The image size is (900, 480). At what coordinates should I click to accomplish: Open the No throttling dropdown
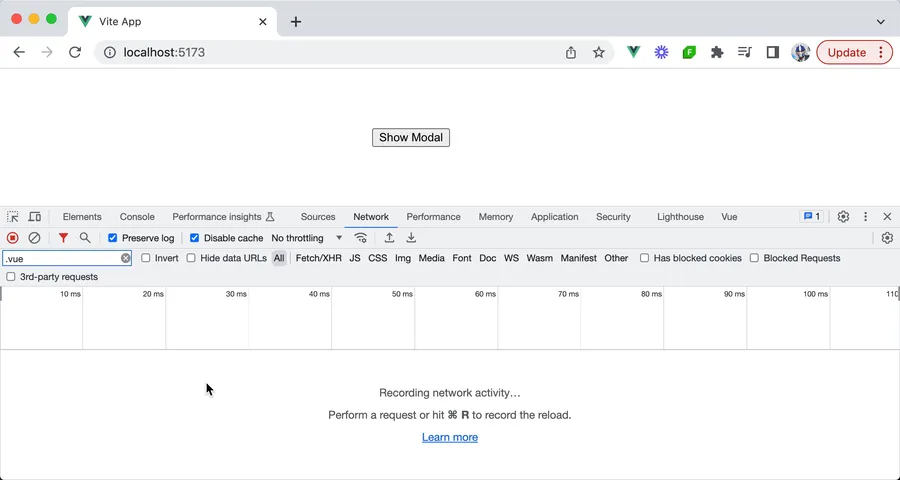point(306,238)
